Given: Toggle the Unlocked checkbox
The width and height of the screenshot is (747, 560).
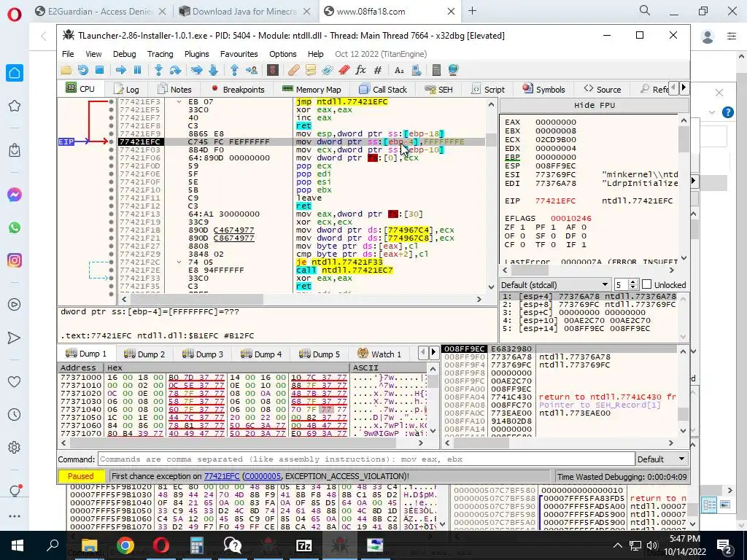Looking at the screenshot, I should coord(646,284).
